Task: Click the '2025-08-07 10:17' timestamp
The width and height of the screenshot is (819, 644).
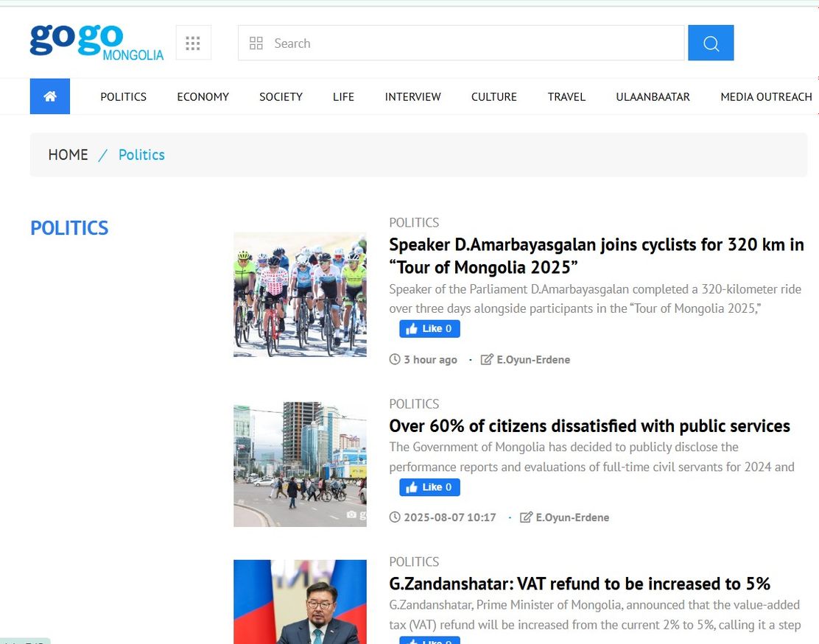Action: click(x=450, y=517)
